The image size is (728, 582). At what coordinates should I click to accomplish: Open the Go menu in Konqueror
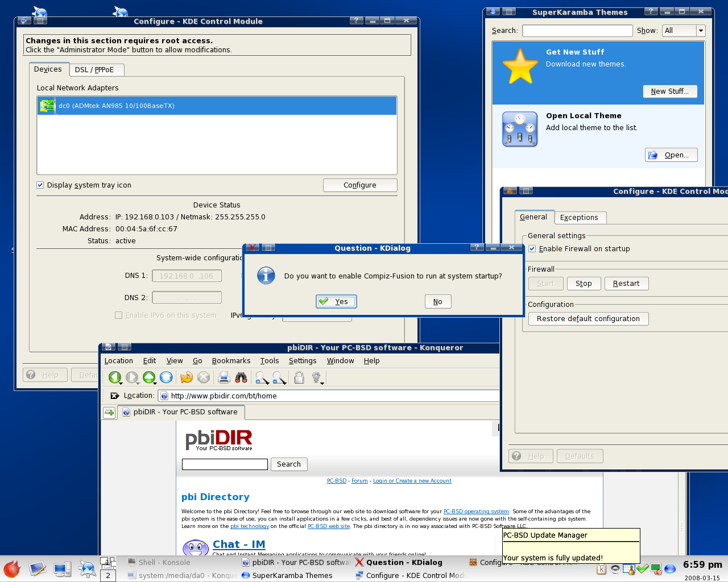click(x=197, y=361)
